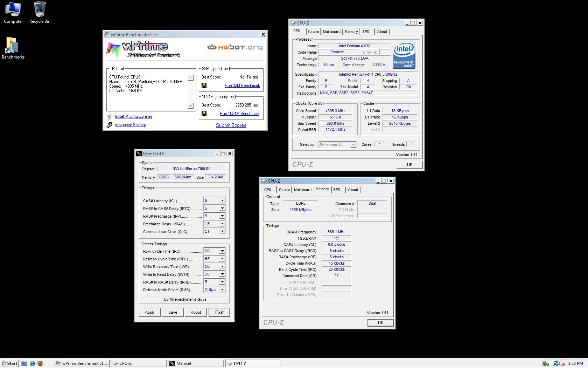The height and width of the screenshot is (368, 588).
Task: Click the save icon for the 32M score
Action: [x=204, y=86]
